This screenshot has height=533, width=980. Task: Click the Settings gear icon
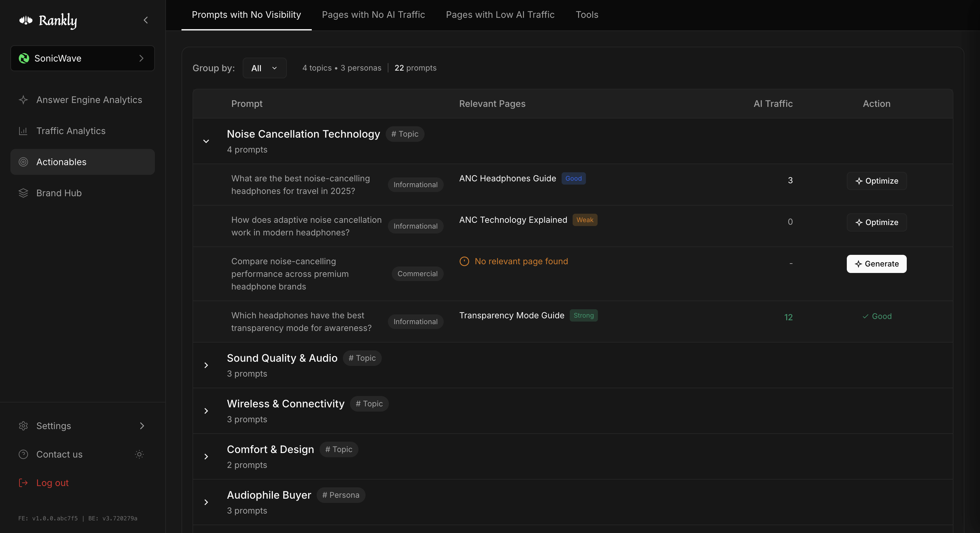23,426
